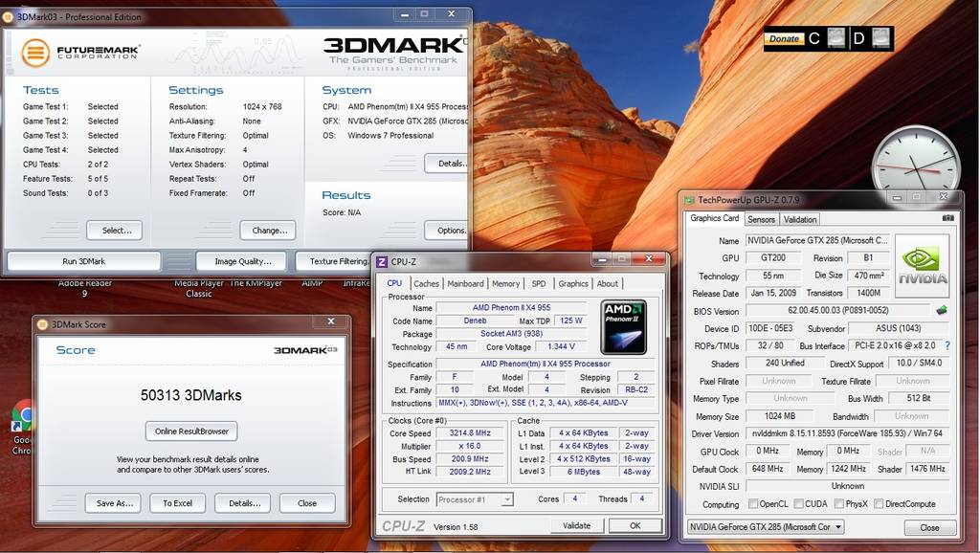Click Close in the 3DMark Score dialog

307,503
